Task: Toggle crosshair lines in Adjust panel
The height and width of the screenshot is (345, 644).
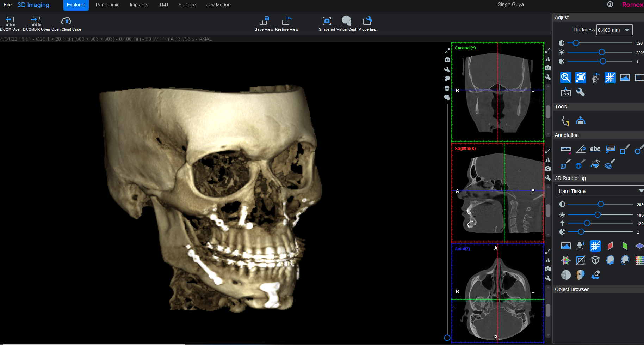Action: 610,77
